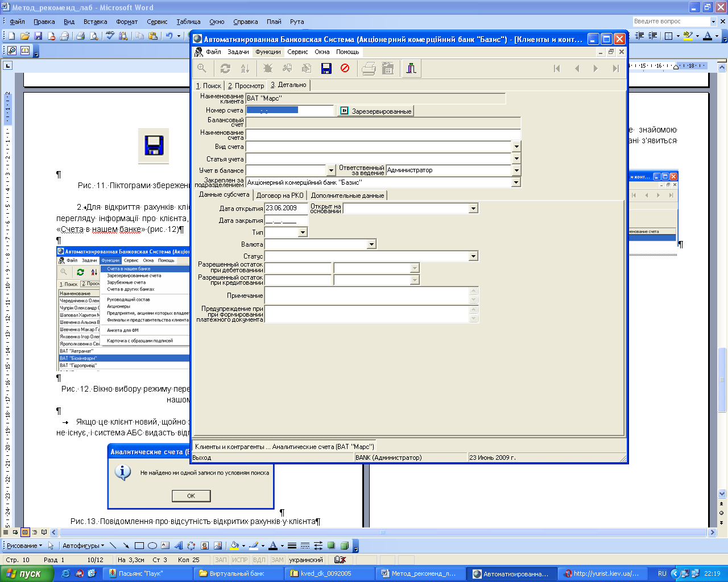Click OK in the Word document's message box image
Image resolution: width=728 pixels, height=582 pixels.
pos(191,496)
